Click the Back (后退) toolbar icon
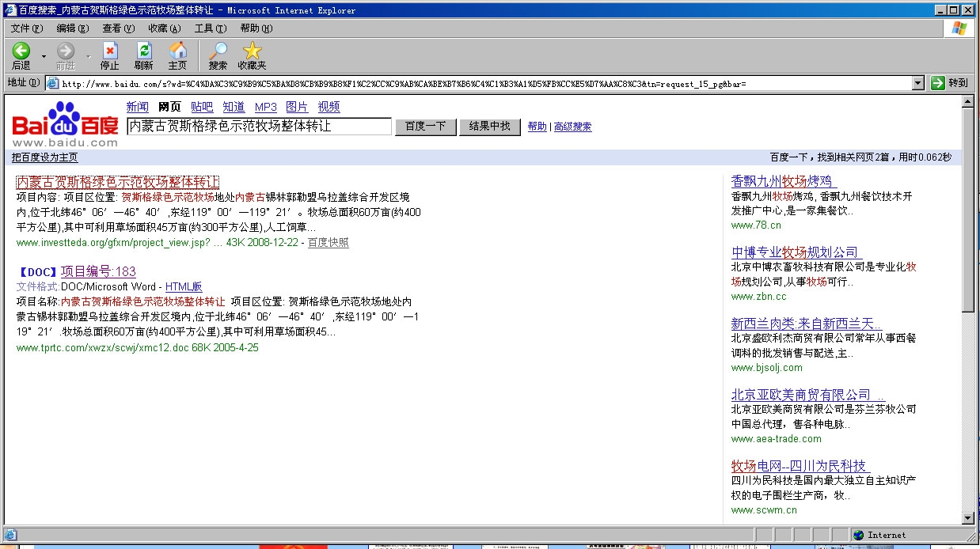Image resolution: width=980 pixels, height=549 pixels. (21, 51)
